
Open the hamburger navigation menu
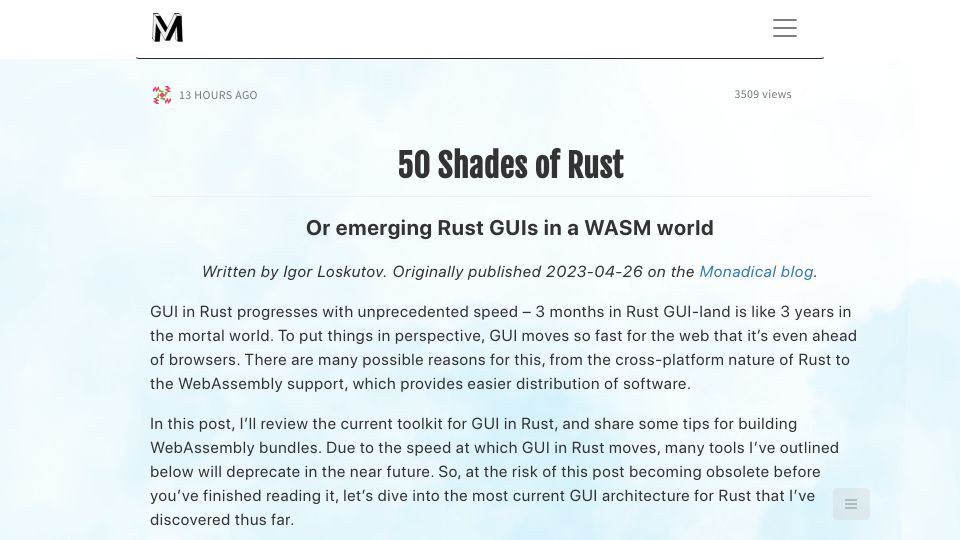[784, 28]
